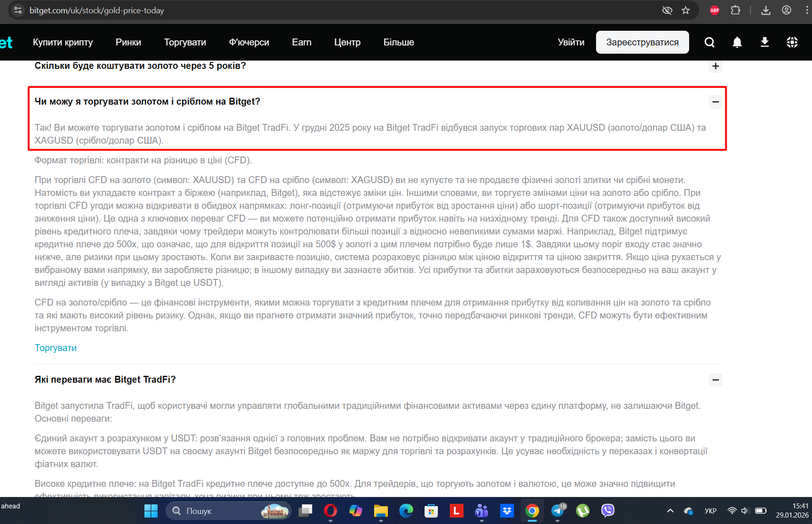Open uTorrent from the taskbar
Viewport: 812px width, 524px height.
click(583, 511)
